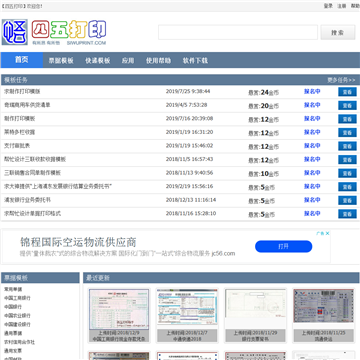
Task: Open the 三联销售合同单制作模板 task title
Action: point(32,173)
